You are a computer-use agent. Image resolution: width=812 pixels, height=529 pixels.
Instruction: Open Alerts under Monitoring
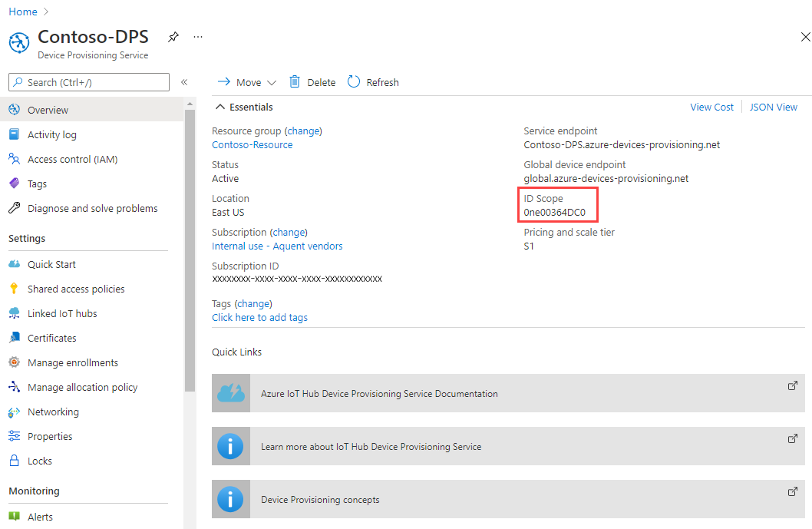pos(41,516)
